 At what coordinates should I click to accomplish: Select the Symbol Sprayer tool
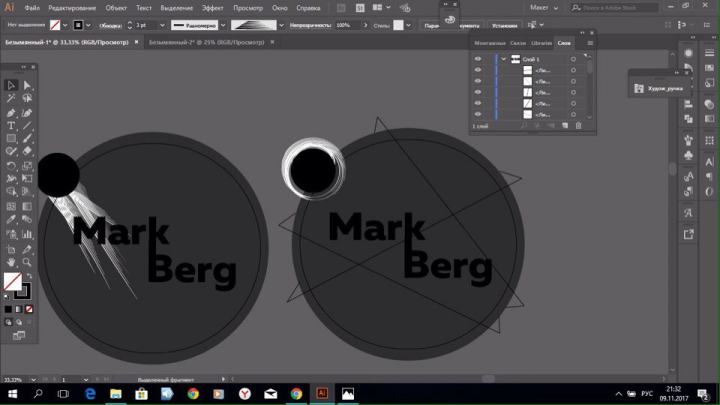pyautogui.click(x=11, y=234)
